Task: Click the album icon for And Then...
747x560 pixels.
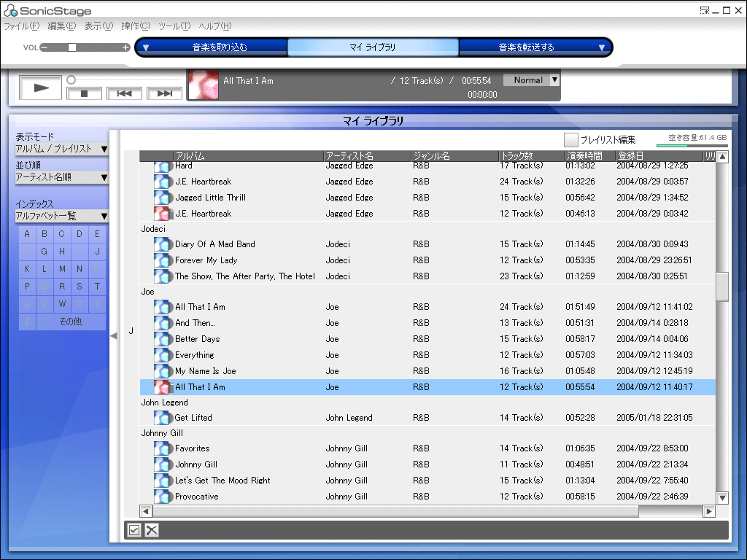Action: point(161,323)
